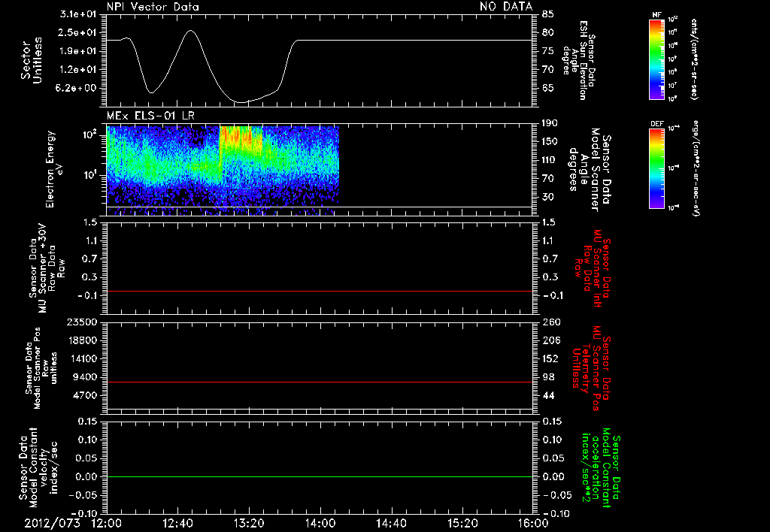This screenshot has height=532, width=770.
Task: Click the 110 tick on scanner angle axis
Action: click(549, 160)
